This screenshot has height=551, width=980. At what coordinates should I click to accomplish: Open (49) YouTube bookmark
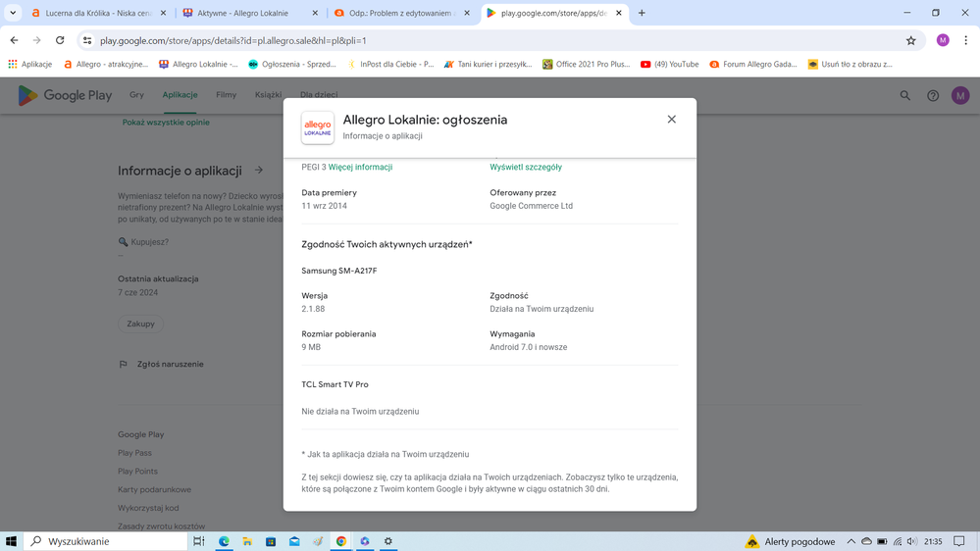pyautogui.click(x=669, y=65)
